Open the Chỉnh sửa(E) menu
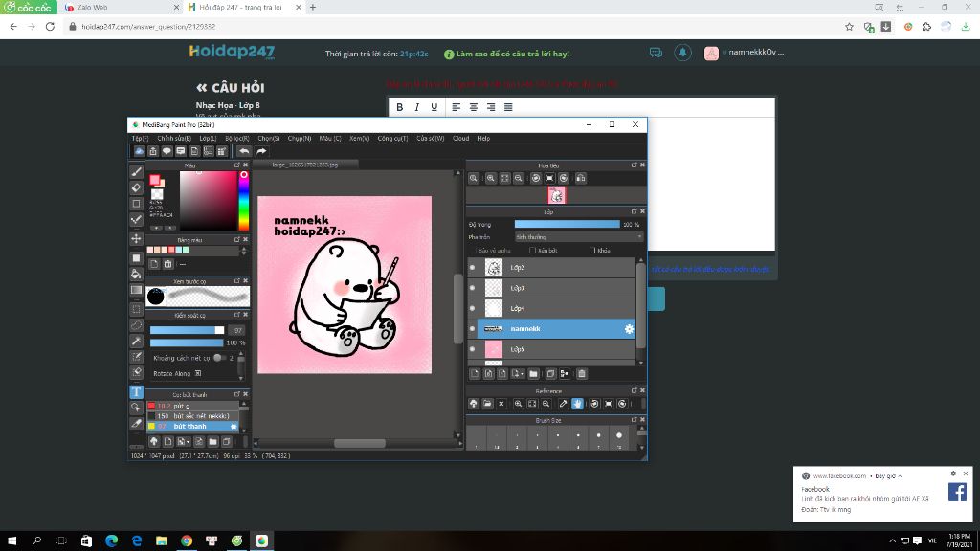The height and width of the screenshot is (551, 980). click(x=174, y=138)
